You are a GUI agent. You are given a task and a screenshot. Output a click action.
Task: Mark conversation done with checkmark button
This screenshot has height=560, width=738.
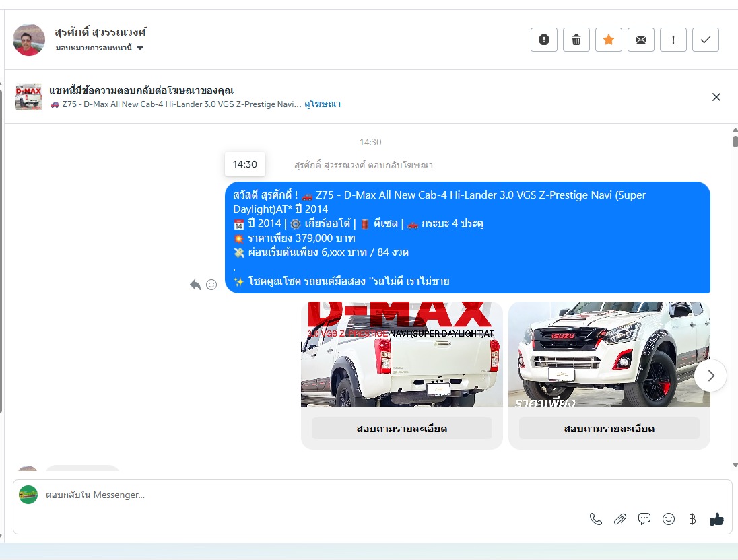[706, 40]
